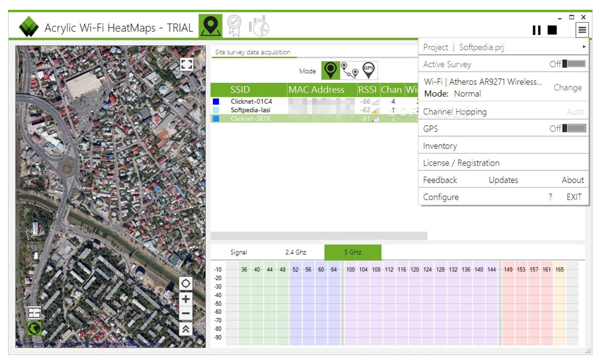Stop the survey capture
602x364 pixels.
coord(552,30)
